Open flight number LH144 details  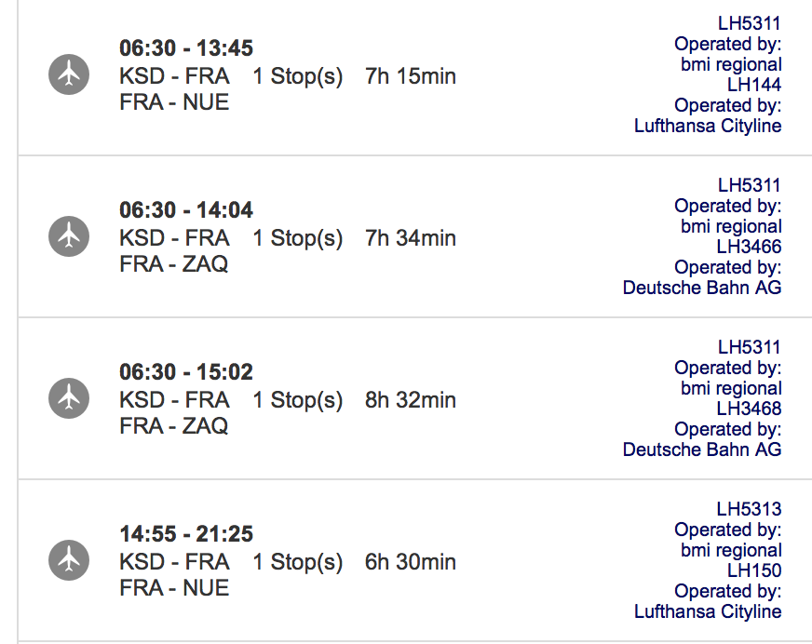click(754, 85)
